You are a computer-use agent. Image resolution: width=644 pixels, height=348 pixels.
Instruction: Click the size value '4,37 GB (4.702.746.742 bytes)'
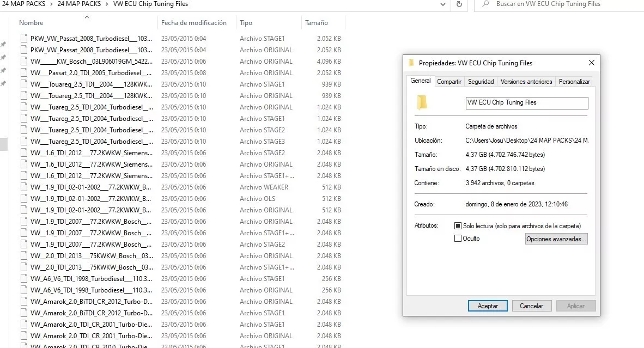[505, 155]
